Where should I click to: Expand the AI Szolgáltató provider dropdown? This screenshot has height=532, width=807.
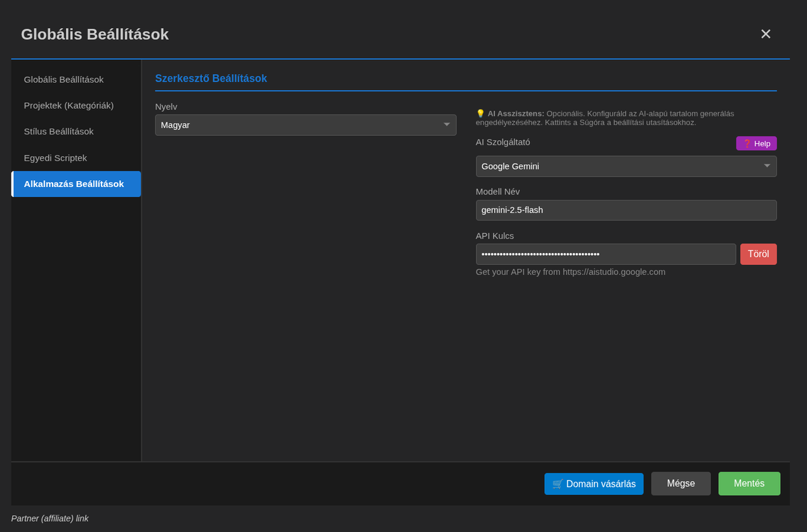click(x=625, y=166)
